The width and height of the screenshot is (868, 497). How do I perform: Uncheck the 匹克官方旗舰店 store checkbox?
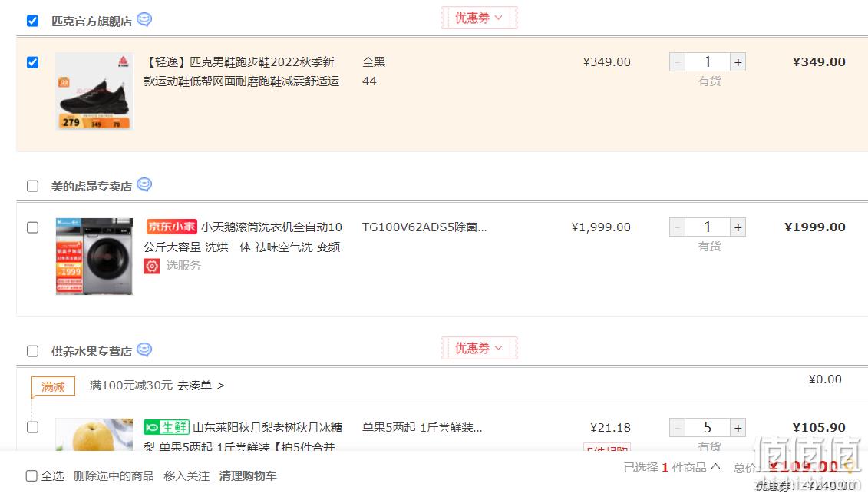[x=33, y=21]
